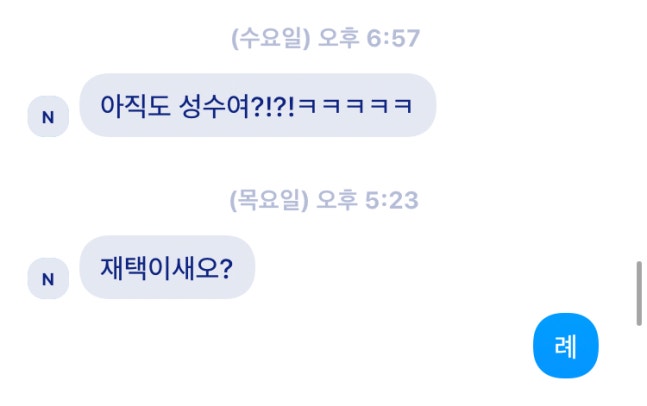
Task: Click the 6:57 time text
Action: tap(393, 38)
